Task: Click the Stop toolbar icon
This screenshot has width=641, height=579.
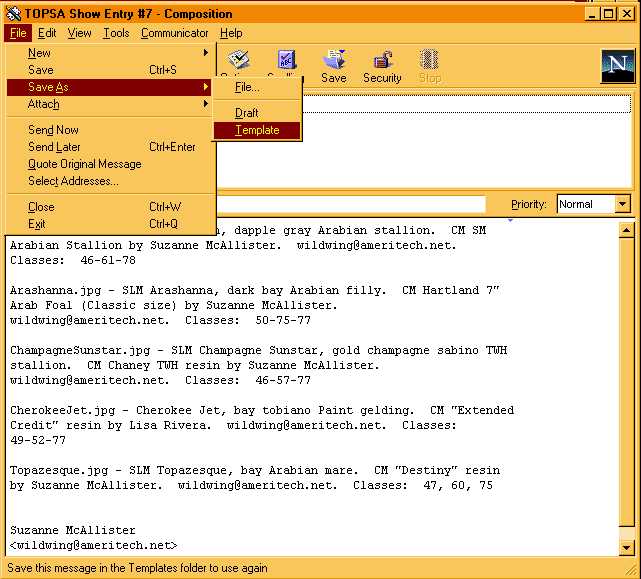Action: [x=429, y=66]
